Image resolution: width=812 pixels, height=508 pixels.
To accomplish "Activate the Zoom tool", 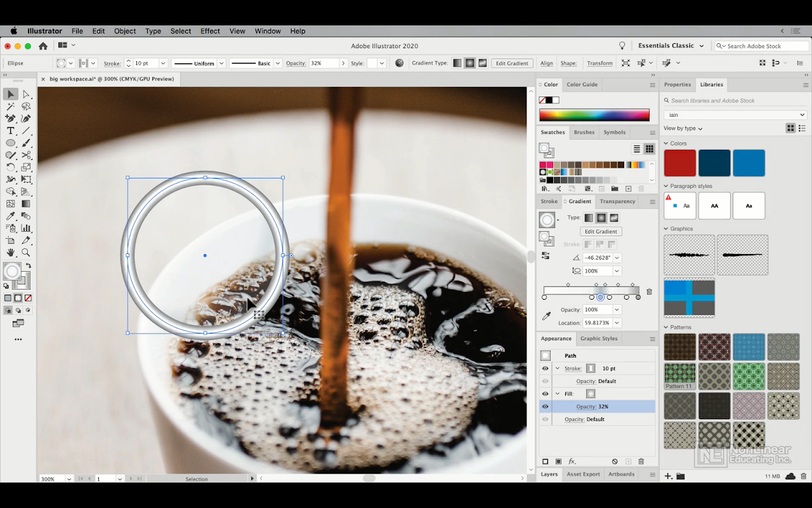I will tap(26, 253).
